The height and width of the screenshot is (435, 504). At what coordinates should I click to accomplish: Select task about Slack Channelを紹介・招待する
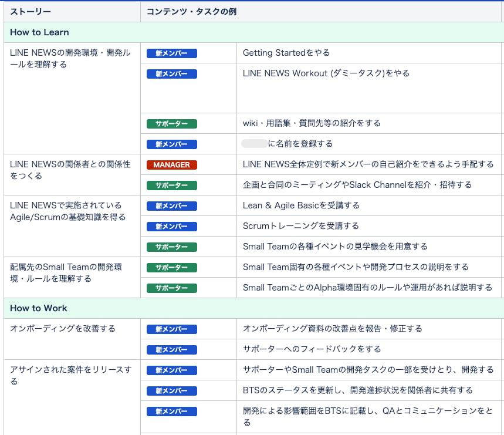pos(357,185)
